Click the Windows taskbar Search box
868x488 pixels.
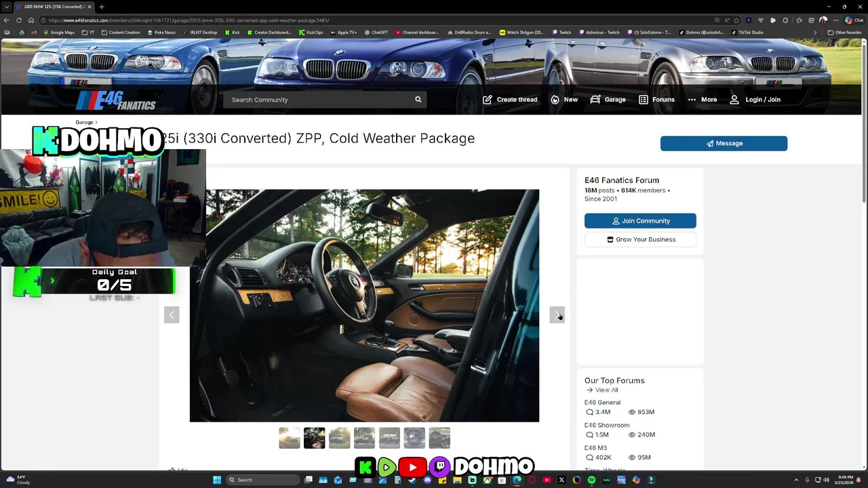point(263,480)
